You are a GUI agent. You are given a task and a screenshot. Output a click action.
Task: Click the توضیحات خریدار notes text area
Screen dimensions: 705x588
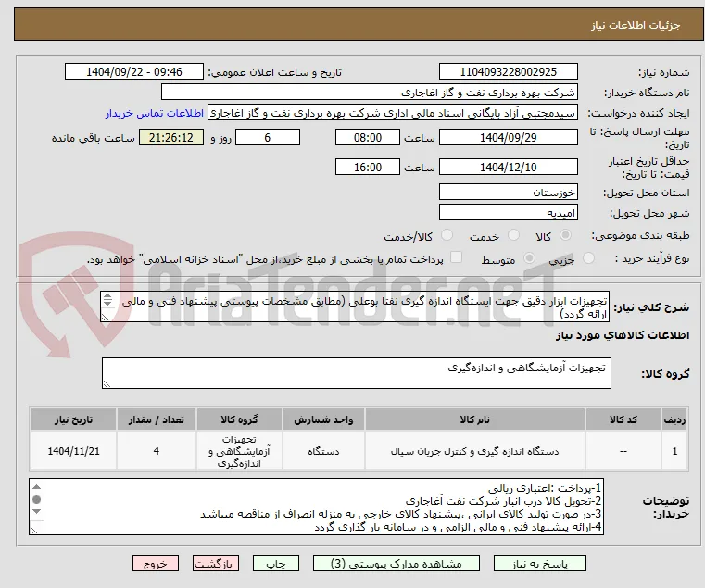click(316, 507)
